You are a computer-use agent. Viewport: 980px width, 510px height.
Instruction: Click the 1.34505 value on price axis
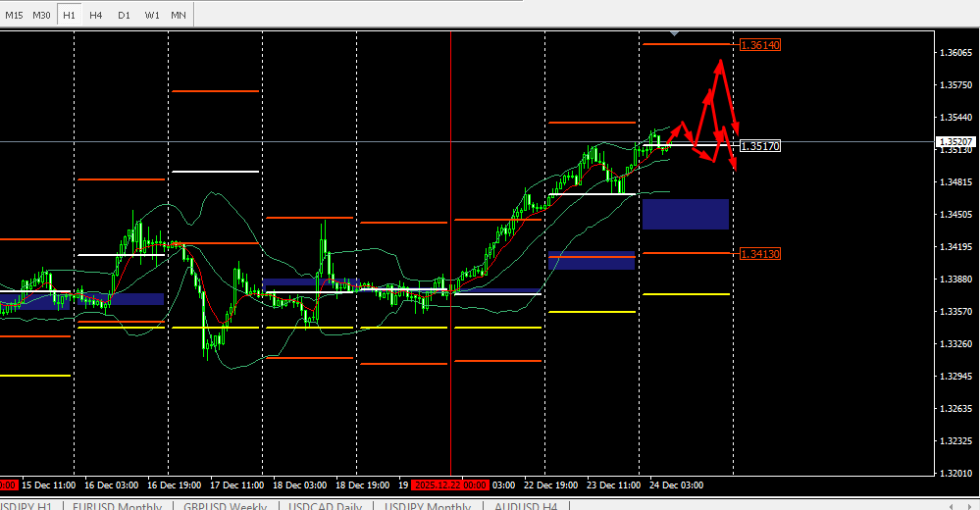(x=955, y=215)
